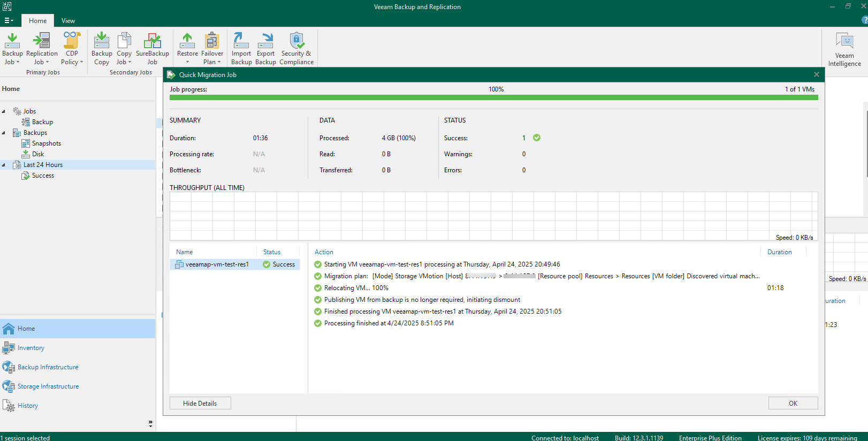Viewport: 868px width, 441px height.
Task: Open the Restore ribbon button
Action: coord(187,49)
